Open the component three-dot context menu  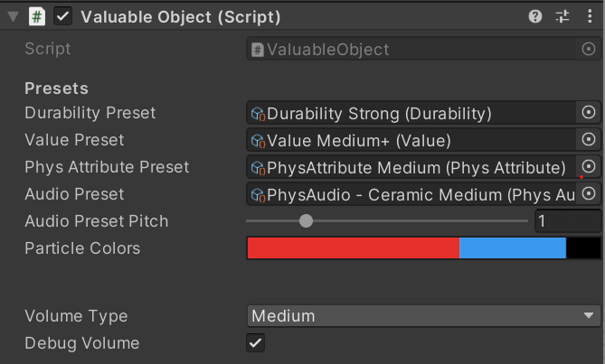(588, 16)
